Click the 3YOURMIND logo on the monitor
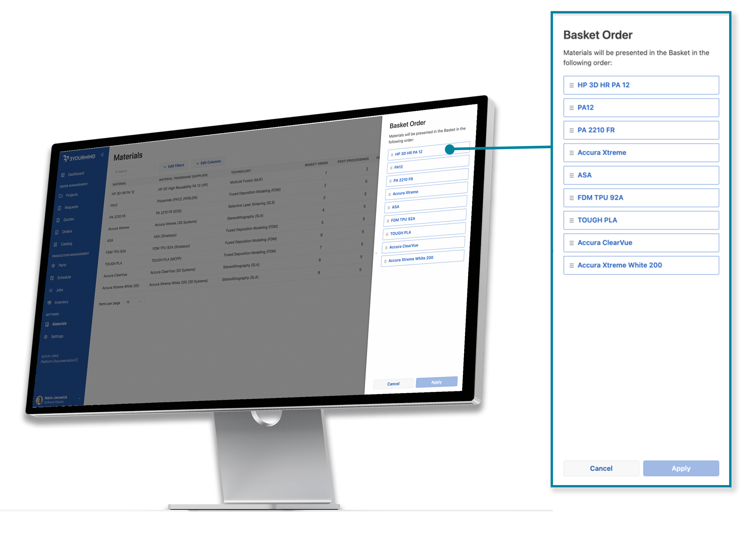The image size is (756, 533). [79, 158]
